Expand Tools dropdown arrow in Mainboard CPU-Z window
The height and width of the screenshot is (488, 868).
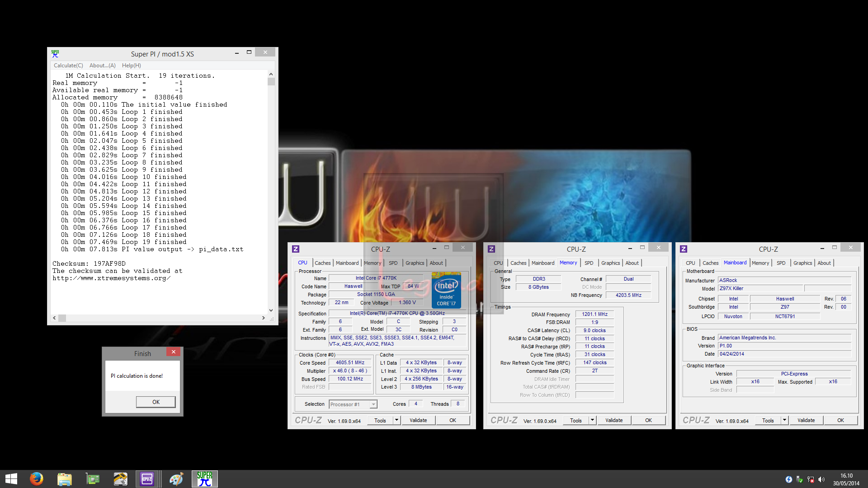(x=784, y=420)
